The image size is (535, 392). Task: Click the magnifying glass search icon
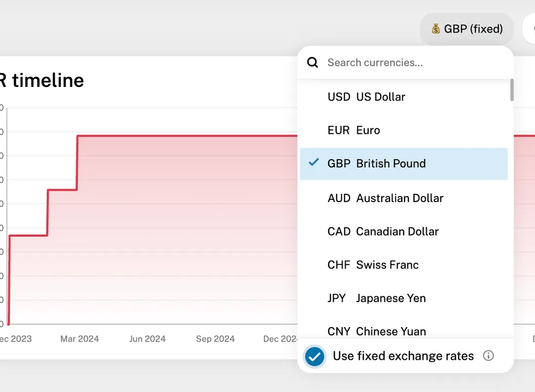(312, 62)
